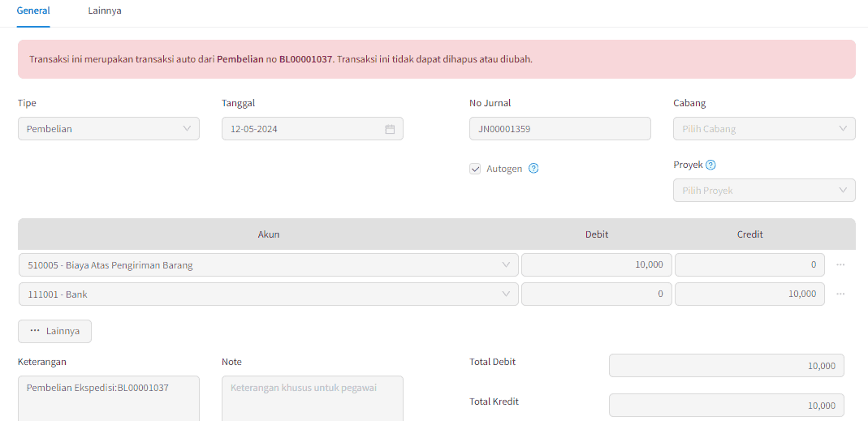Expand the Tipe Pembelian dropdown
This screenshot has width=868, height=421.
click(109, 129)
